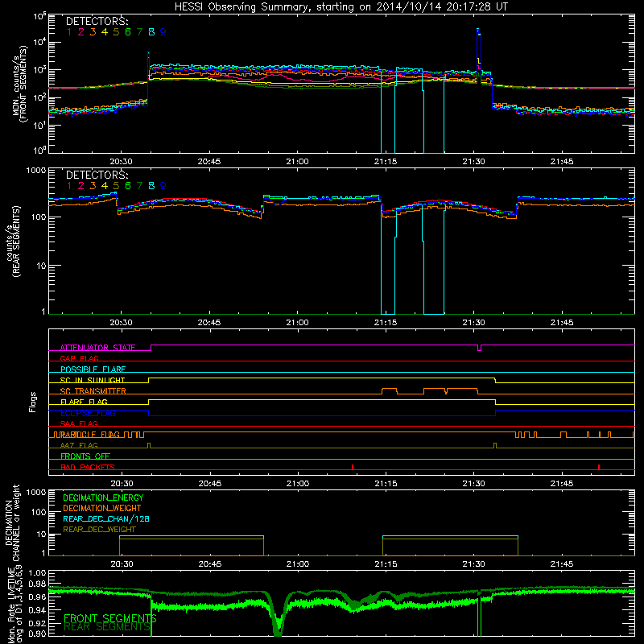The height and width of the screenshot is (644, 644).
Task: Click 20:45 tick on rear segments time axis
Action: click(209, 323)
